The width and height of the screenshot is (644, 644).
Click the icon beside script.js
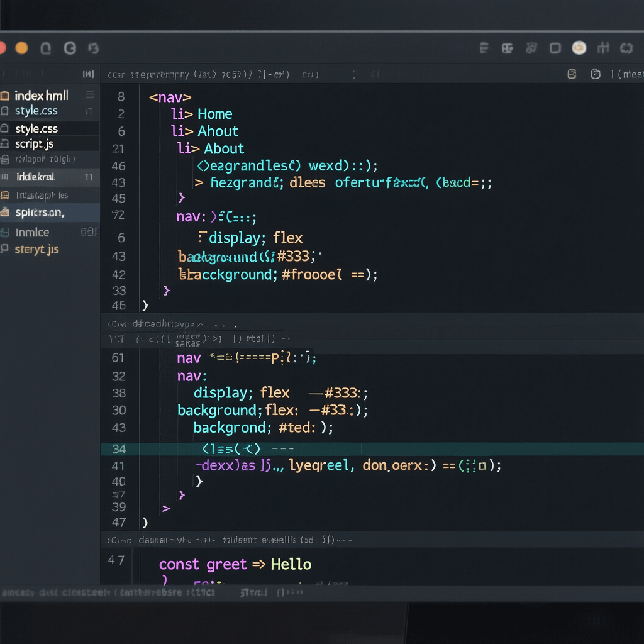tap(4, 144)
